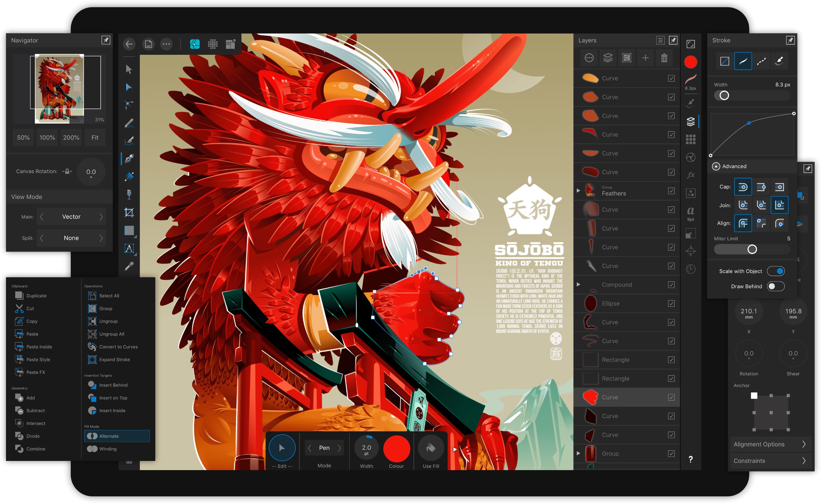Expand the Compound layer

(x=578, y=284)
